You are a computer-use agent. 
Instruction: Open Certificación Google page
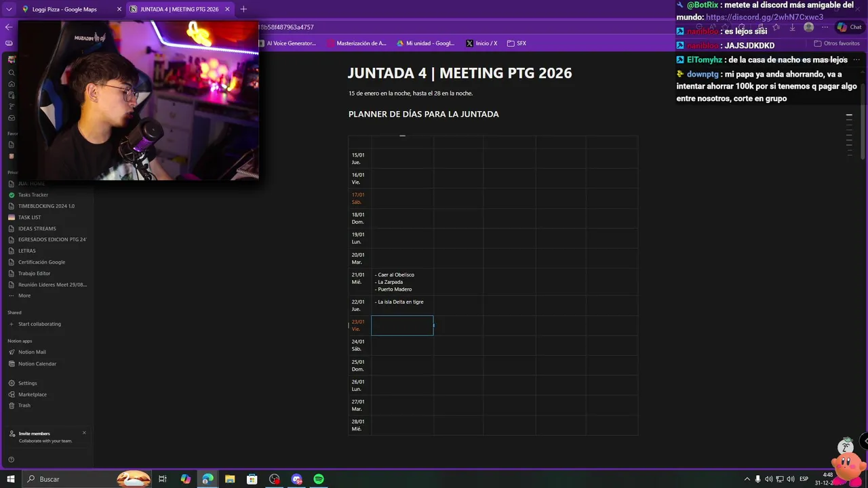click(x=47, y=262)
